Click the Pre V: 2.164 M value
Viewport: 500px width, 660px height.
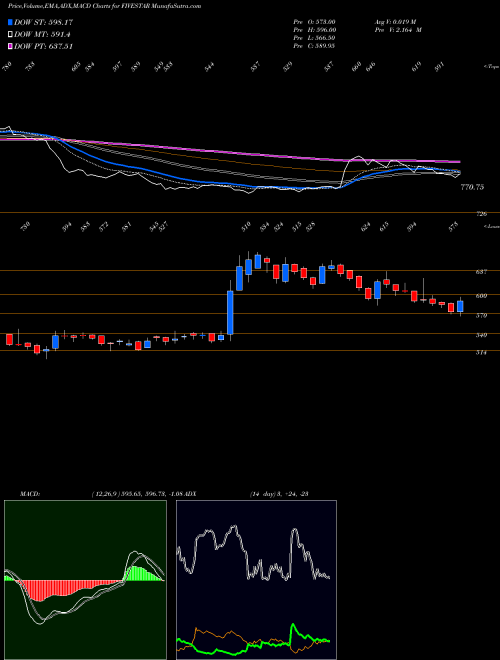(398, 30)
